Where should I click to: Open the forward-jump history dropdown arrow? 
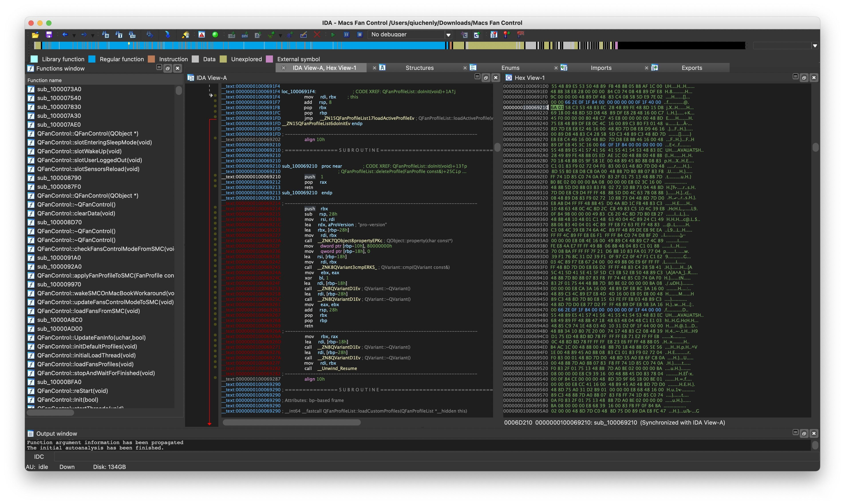tap(92, 35)
